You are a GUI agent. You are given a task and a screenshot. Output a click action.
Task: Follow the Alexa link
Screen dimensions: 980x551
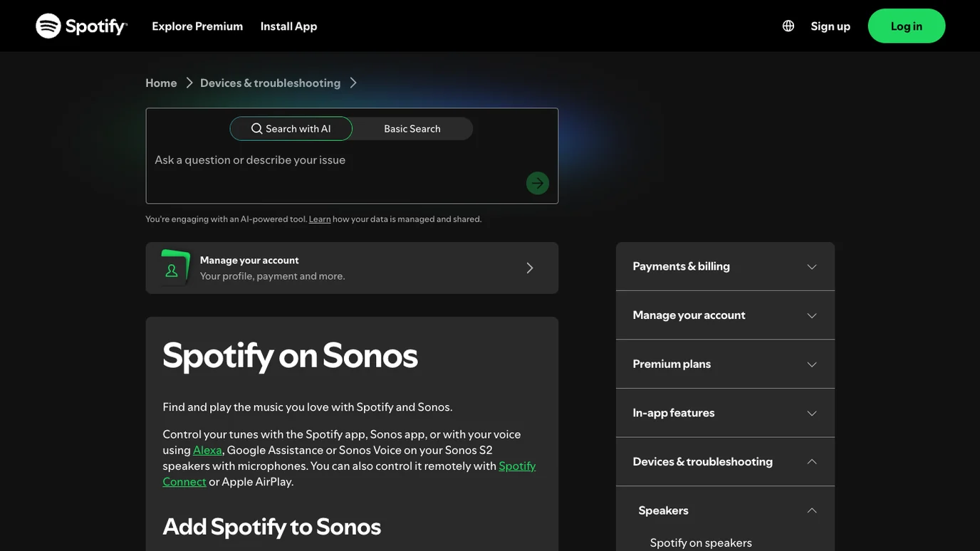207,450
